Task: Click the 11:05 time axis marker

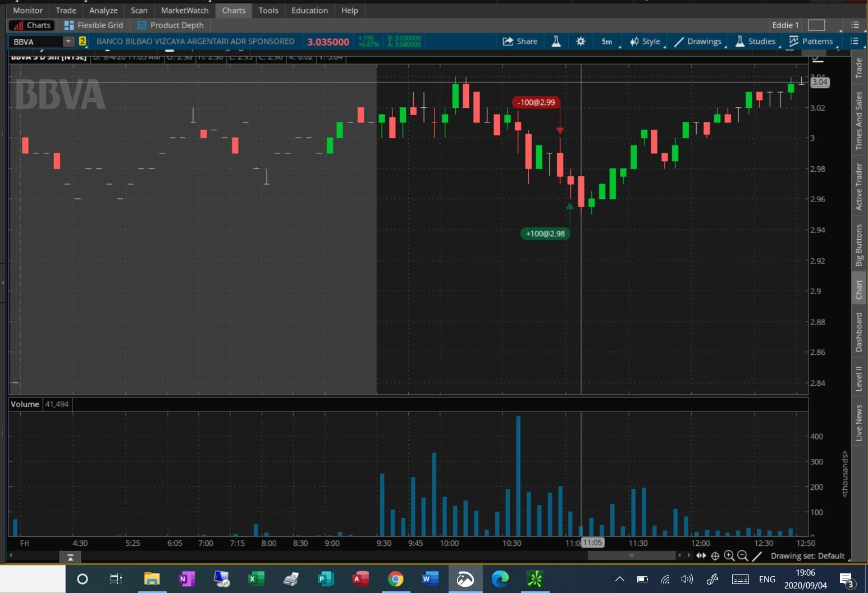Action: 592,543
